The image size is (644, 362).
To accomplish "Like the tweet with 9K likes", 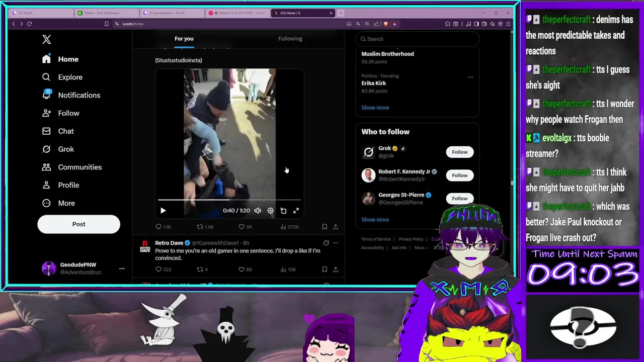I will tap(245, 227).
